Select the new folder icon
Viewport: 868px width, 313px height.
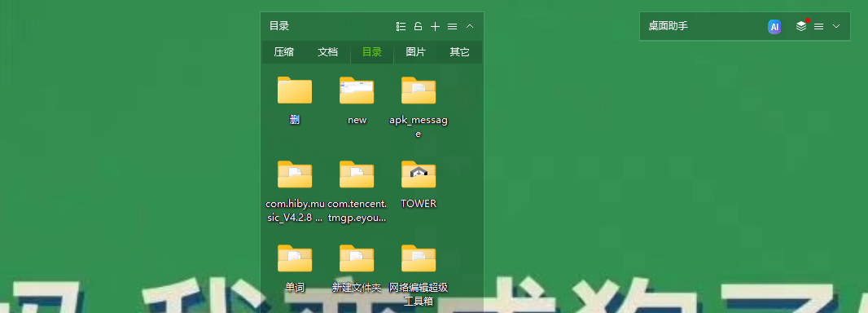click(x=357, y=90)
